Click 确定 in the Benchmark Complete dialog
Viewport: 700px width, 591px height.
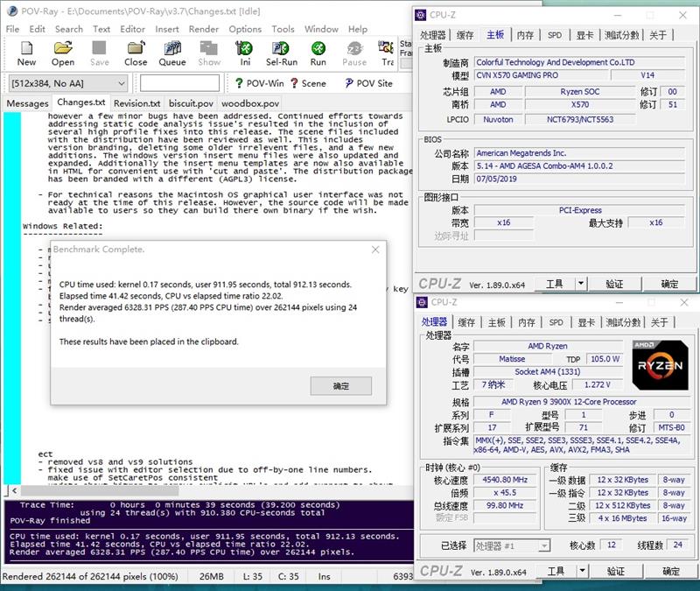[340, 386]
